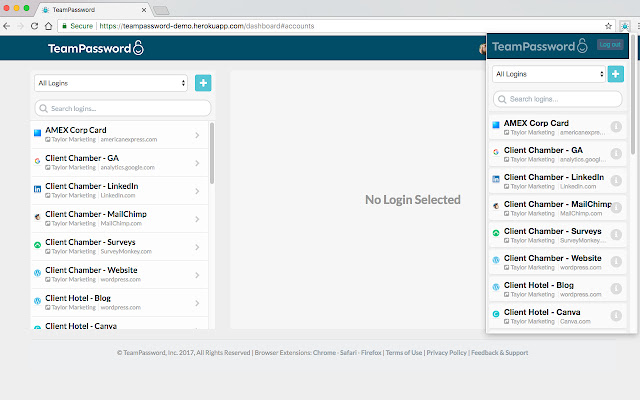Select Client Chamber - MailChimp in popup list
The image size is (640, 400).
tap(558, 208)
